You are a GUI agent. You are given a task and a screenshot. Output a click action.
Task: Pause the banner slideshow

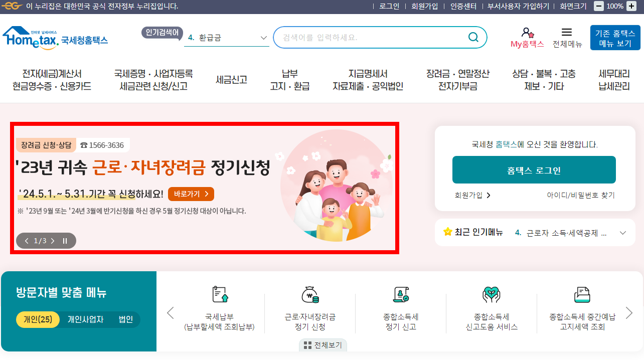tap(65, 241)
